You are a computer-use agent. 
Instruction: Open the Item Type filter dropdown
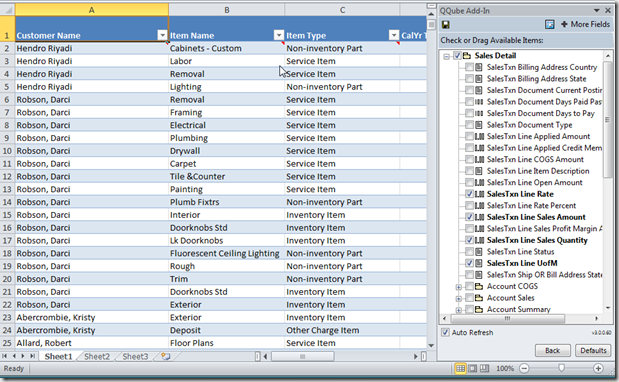pos(394,36)
